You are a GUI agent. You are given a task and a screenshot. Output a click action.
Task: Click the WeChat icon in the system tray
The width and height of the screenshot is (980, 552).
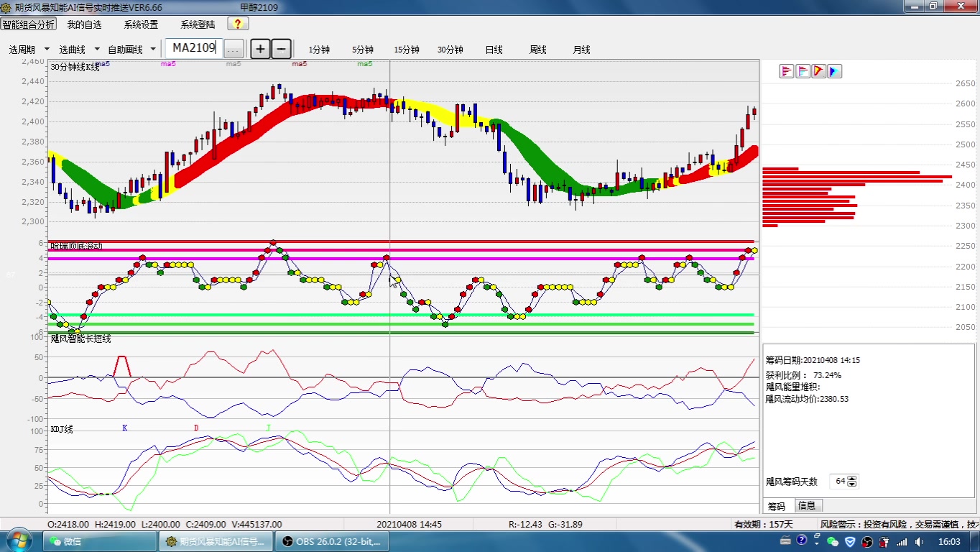click(833, 541)
